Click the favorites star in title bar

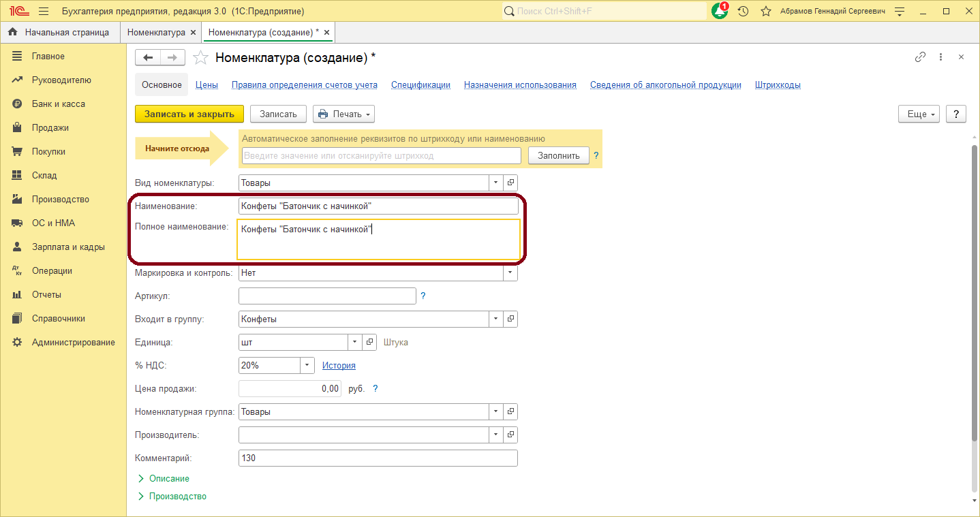pos(766,12)
